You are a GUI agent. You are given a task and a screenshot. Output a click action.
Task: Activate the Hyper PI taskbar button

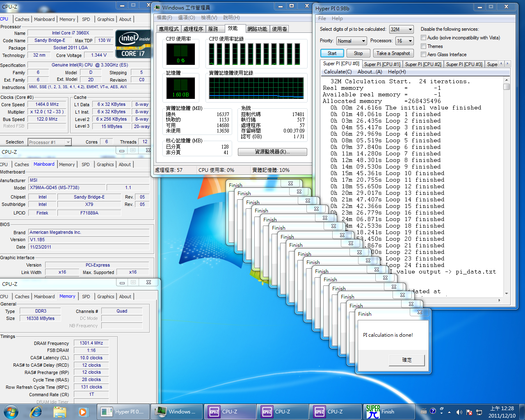[123, 412]
